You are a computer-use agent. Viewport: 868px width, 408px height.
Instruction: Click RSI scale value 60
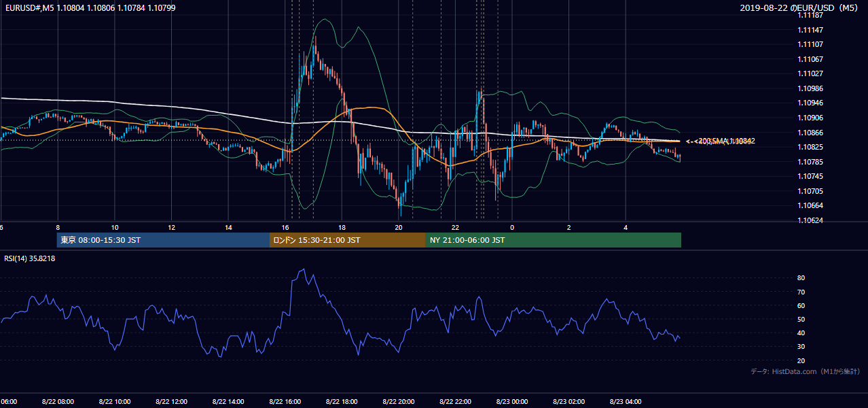[801, 305]
